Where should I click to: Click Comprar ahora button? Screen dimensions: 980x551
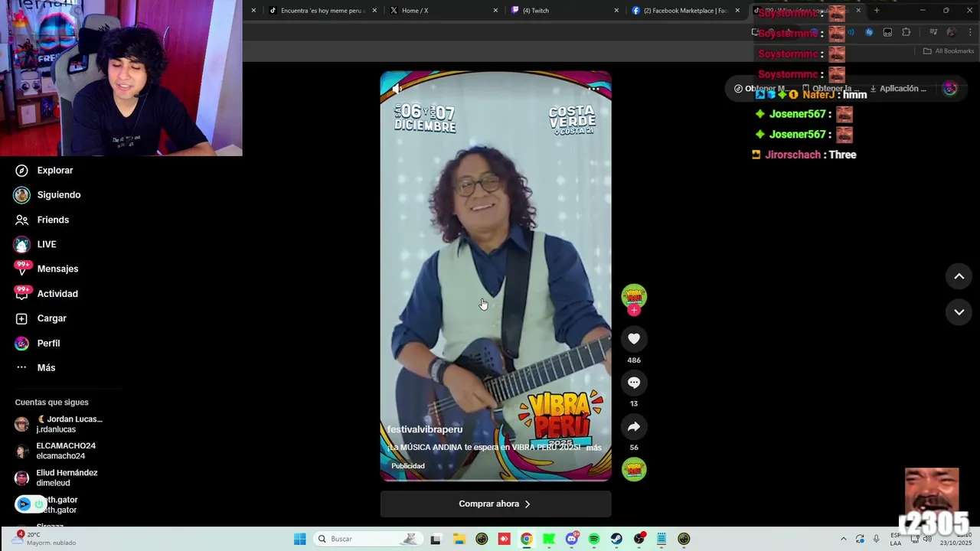pyautogui.click(x=495, y=504)
